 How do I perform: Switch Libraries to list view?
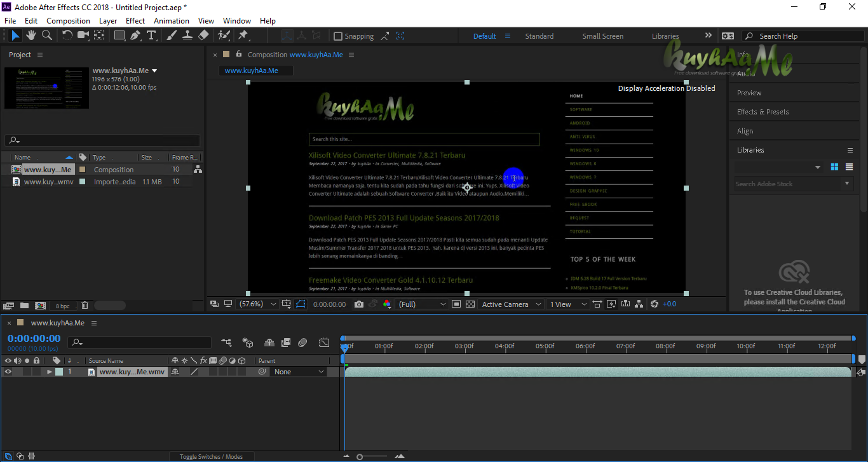pyautogui.click(x=850, y=167)
